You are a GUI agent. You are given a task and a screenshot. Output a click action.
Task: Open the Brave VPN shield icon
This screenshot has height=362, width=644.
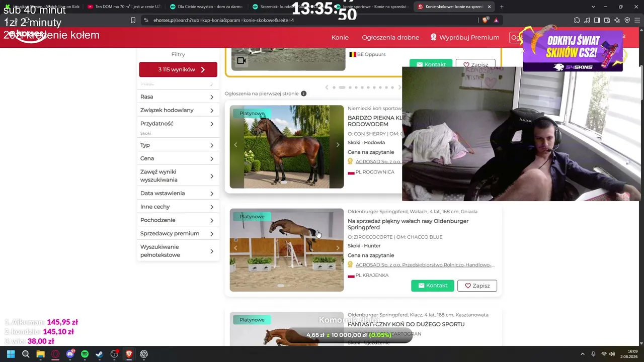tap(627, 20)
